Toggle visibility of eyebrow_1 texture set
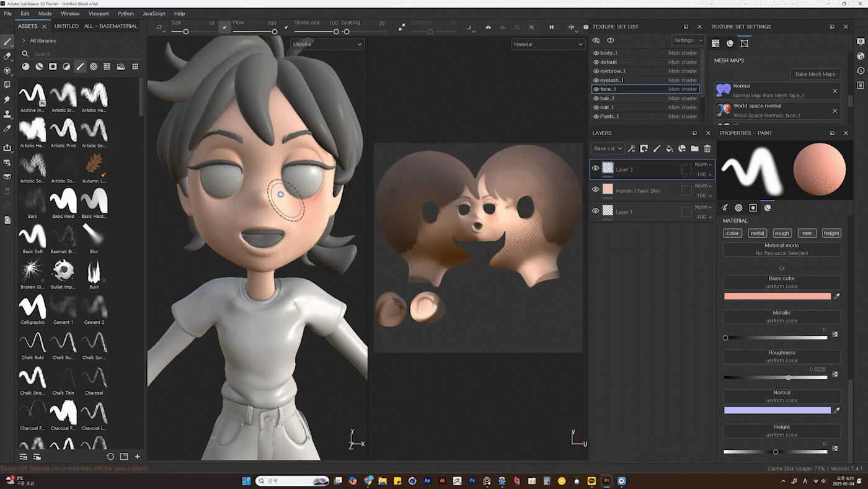The height and width of the screenshot is (489, 868). [x=596, y=71]
